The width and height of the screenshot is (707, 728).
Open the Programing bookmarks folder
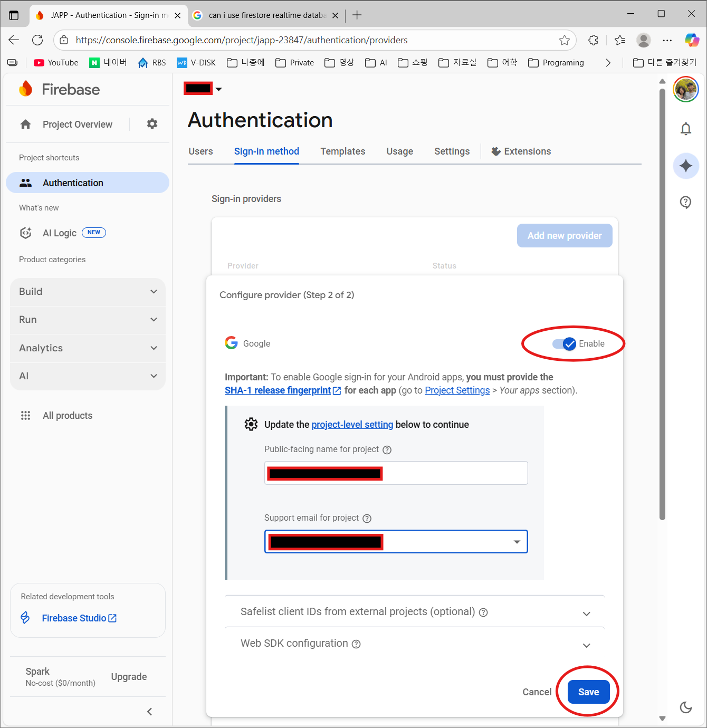point(556,63)
